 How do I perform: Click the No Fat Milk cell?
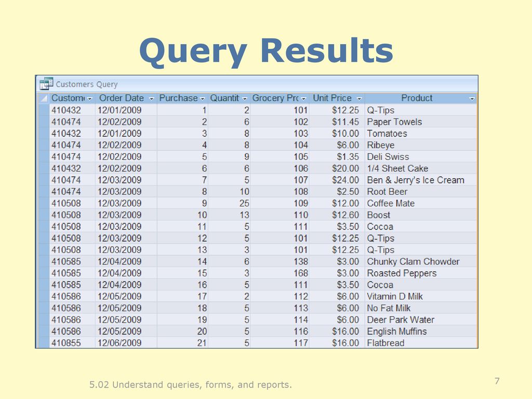coord(421,308)
